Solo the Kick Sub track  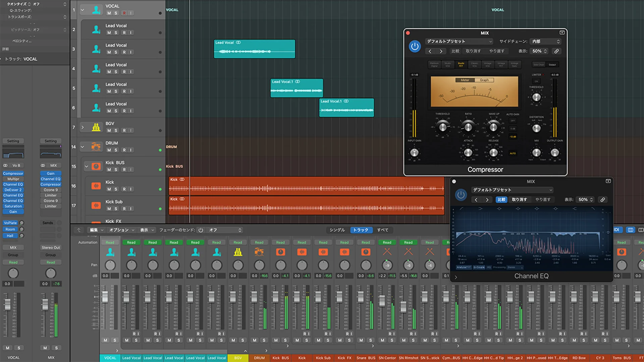pyautogui.click(x=116, y=208)
